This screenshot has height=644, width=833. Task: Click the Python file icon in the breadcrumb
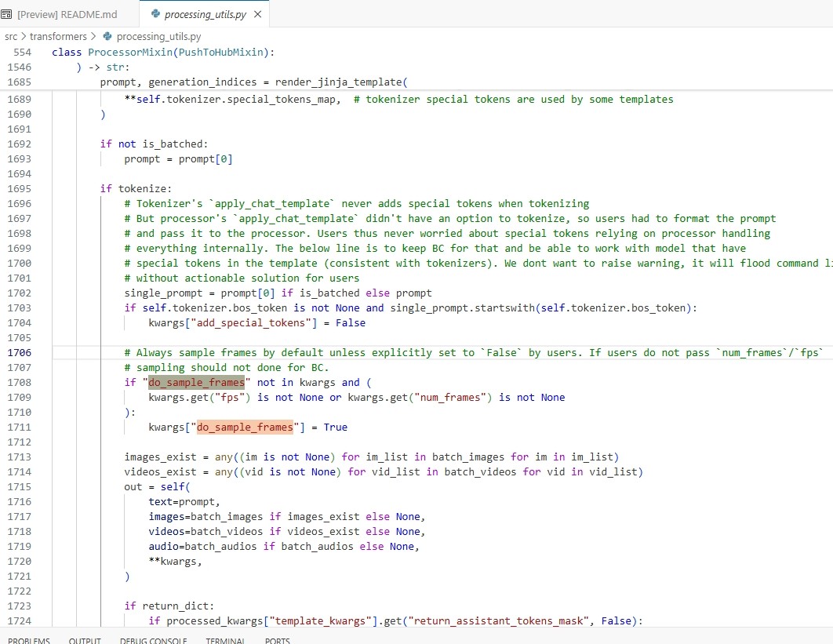107,36
